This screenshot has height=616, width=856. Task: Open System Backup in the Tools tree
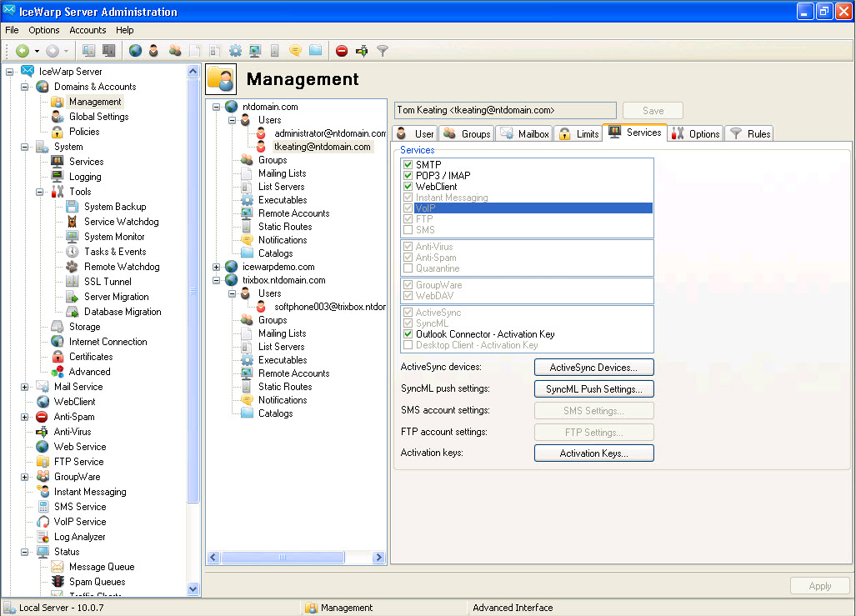(x=114, y=207)
